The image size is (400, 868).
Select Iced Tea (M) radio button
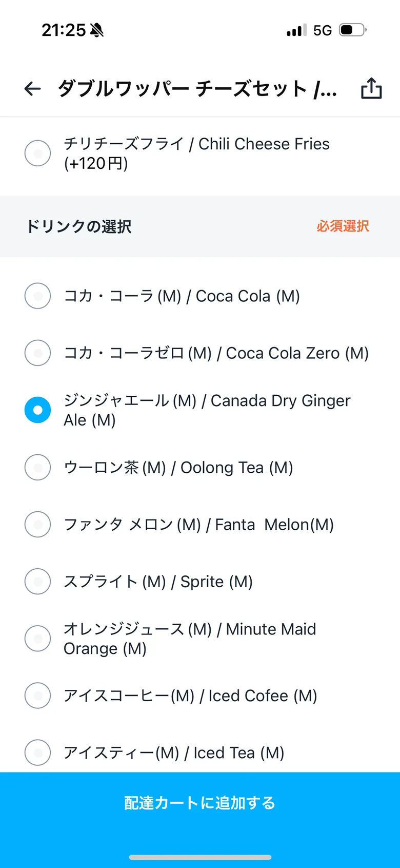[x=38, y=753]
